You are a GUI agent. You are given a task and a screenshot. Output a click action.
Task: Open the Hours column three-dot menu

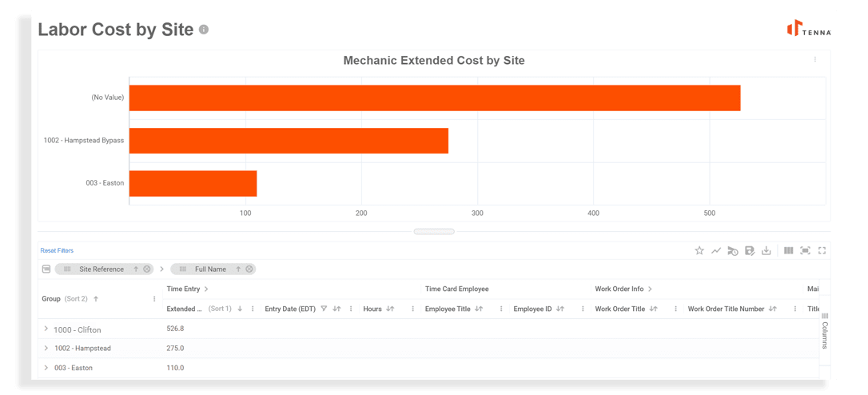click(x=412, y=309)
